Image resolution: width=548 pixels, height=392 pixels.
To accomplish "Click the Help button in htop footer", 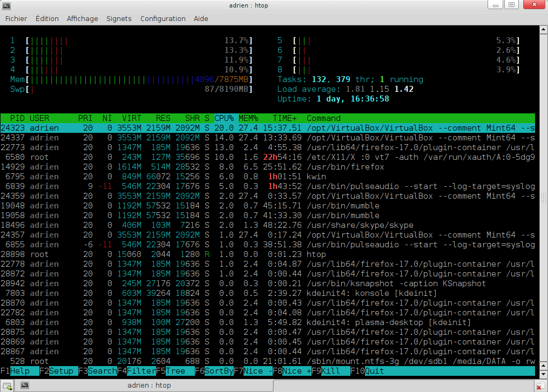I will click(x=24, y=371).
